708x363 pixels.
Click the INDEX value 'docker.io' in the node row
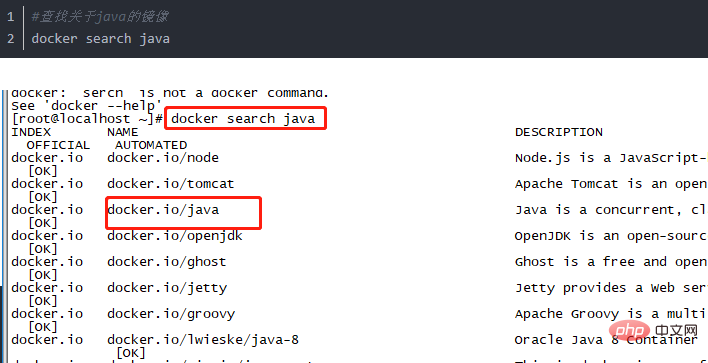47,158
